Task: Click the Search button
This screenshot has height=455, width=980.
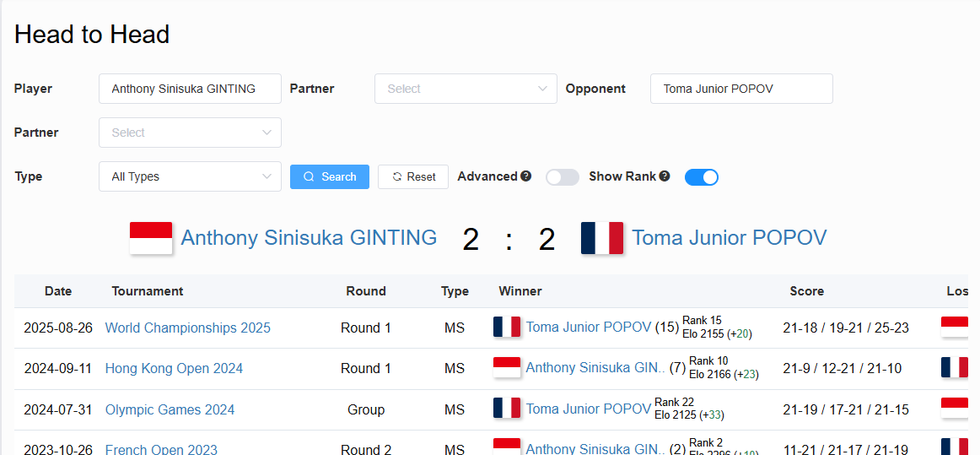Action: pos(330,176)
